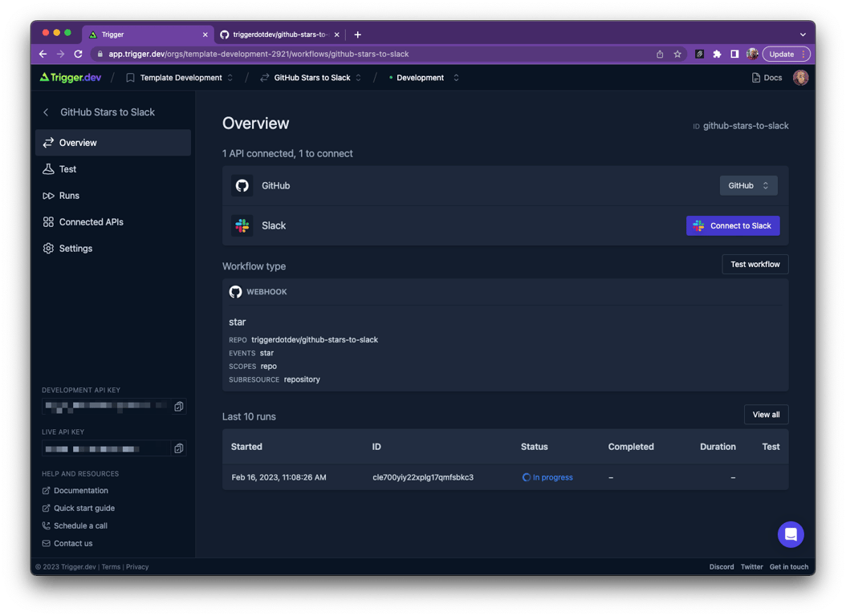Click the Trigger.dev logo in header

(x=70, y=78)
